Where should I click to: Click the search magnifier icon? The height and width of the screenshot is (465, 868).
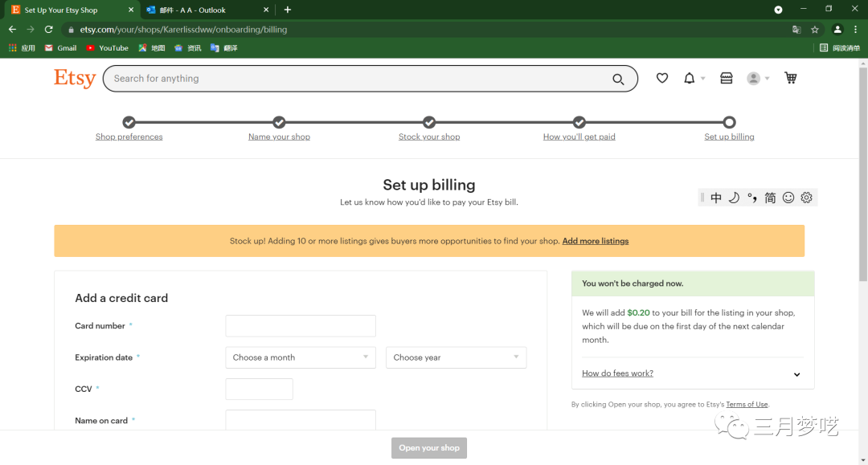[x=618, y=79]
